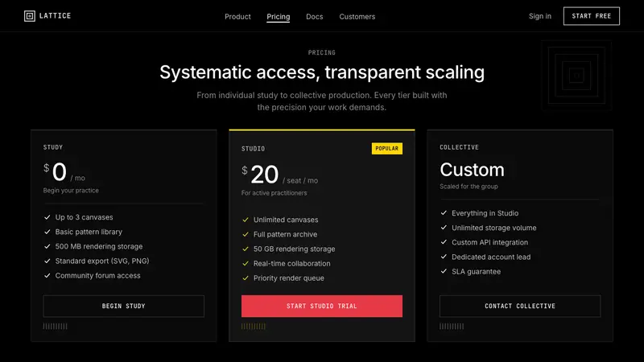Click the '/ seat / mo' text
644x362 pixels.
[x=300, y=180]
